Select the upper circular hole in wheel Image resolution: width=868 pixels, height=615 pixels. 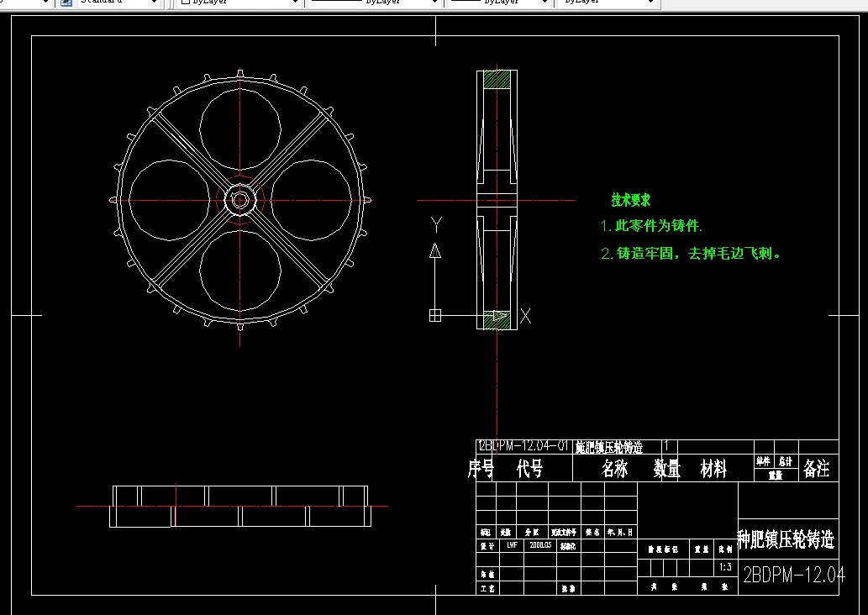239,129
